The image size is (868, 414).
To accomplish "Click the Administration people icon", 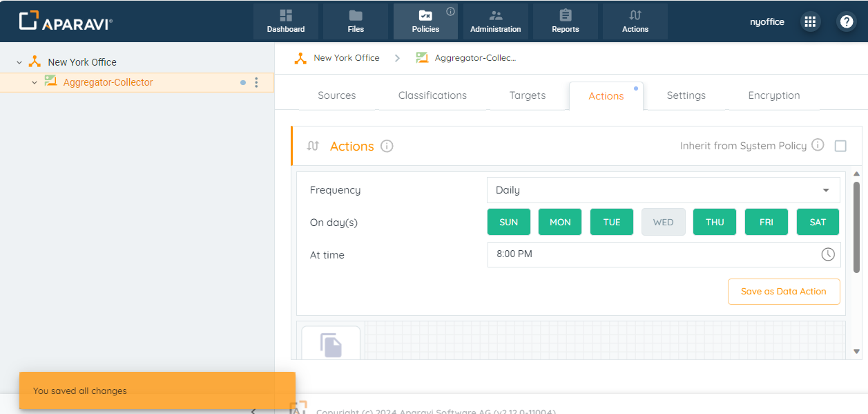I will coord(495,16).
